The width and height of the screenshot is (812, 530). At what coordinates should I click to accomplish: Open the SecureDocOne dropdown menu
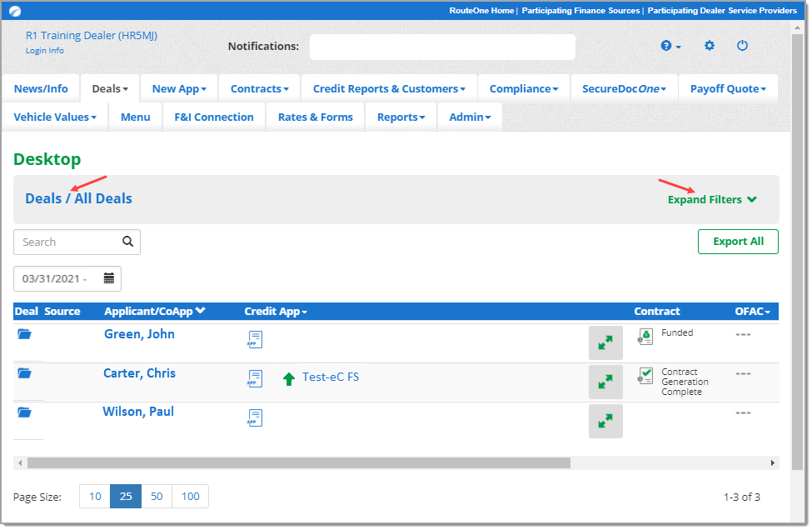point(624,88)
